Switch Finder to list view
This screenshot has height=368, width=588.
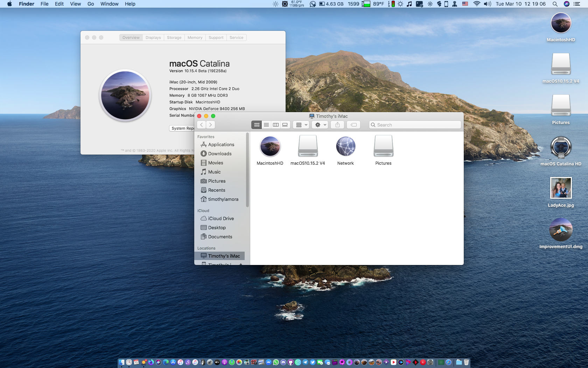(266, 125)
